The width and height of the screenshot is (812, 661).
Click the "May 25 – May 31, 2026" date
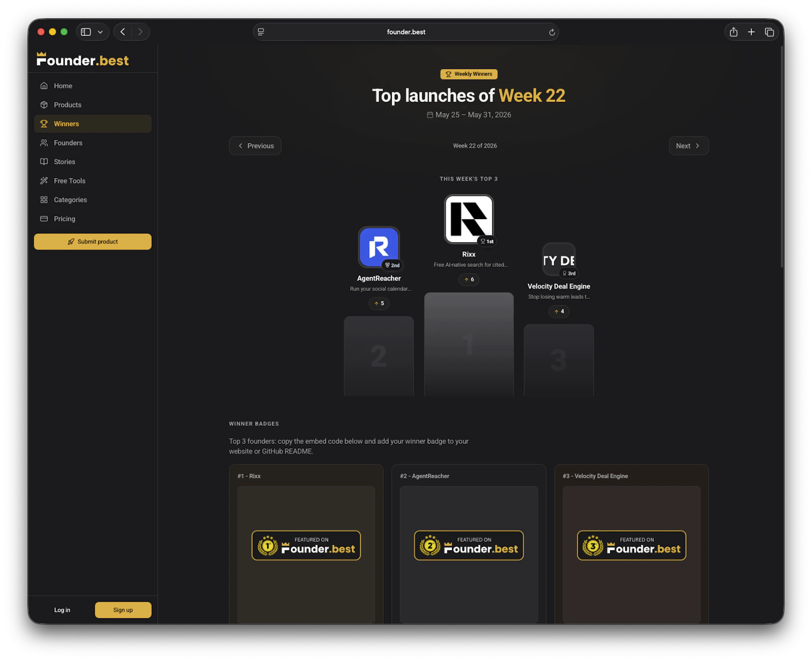473,115
